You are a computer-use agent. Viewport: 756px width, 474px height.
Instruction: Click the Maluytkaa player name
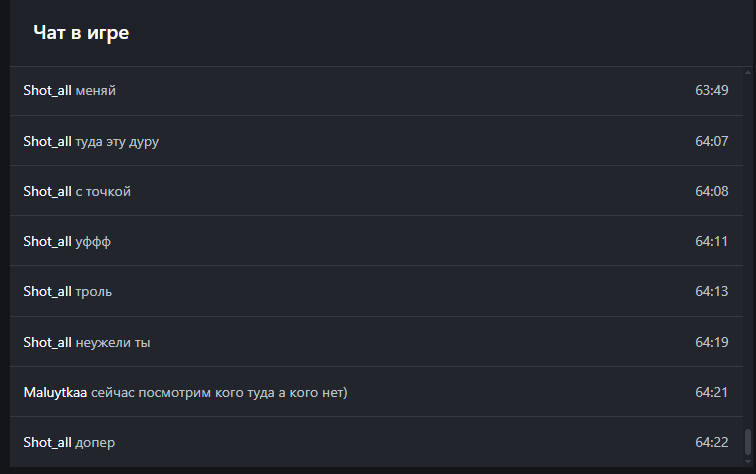[55, 393]
